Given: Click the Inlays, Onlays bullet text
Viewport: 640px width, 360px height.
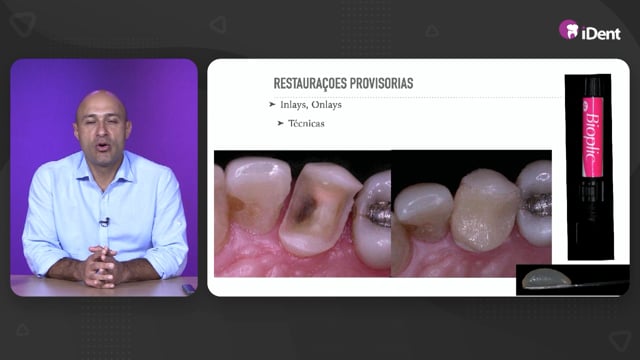Looking at the screenshot, I should [311, 105].
